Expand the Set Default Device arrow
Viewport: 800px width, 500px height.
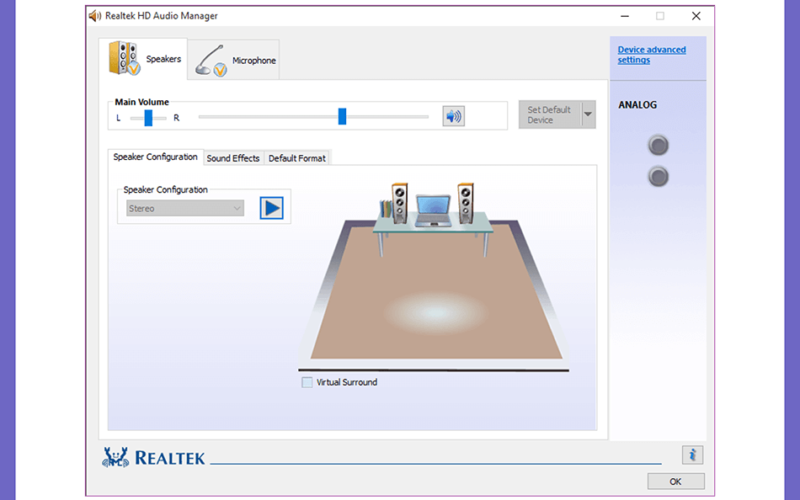[x=588, y=114]
